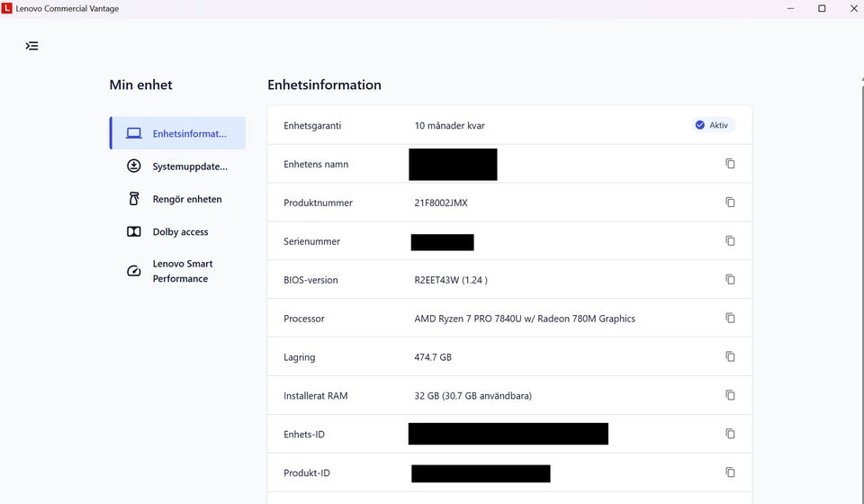This screenshot has height=504, width=864.
Task: Copy the BIOS-version value
Action: (730, 279)
